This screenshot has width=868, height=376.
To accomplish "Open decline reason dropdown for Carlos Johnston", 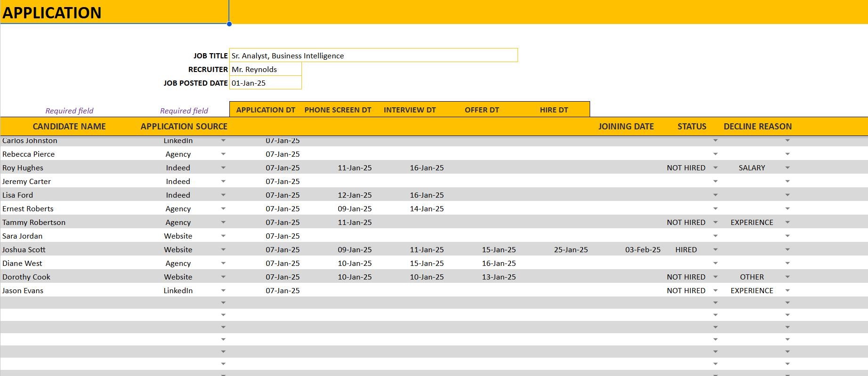I will (787, 141).
